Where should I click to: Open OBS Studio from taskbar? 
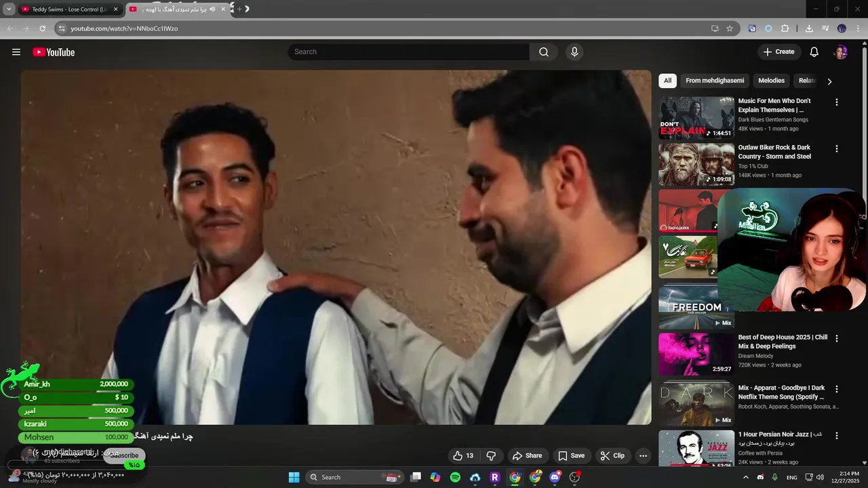click(575, 477)
